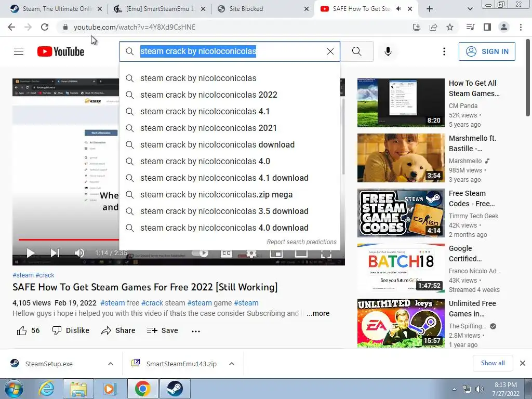
Task: Open the YouTube hamburger guide menu
Action: click(x=19, y=51)
